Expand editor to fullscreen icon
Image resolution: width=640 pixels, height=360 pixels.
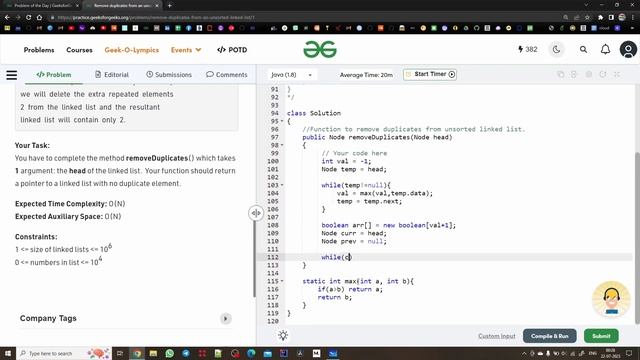(617, 74)
